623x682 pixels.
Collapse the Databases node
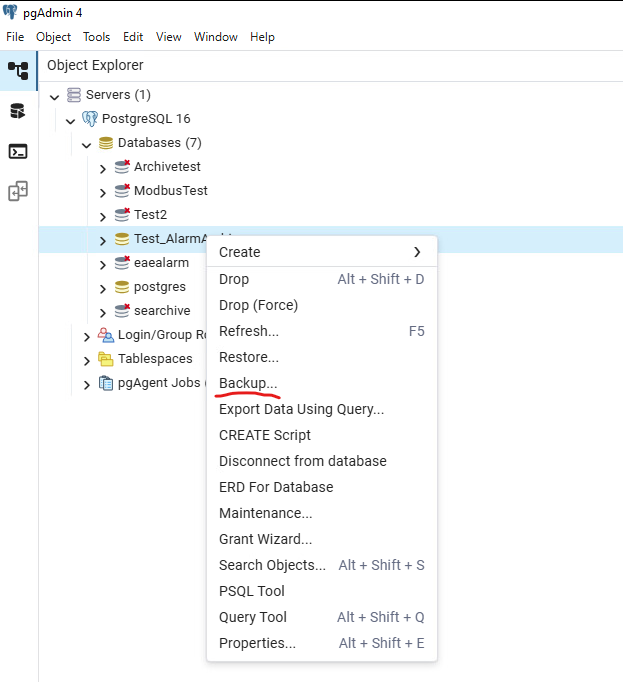[x=87, y=145]
